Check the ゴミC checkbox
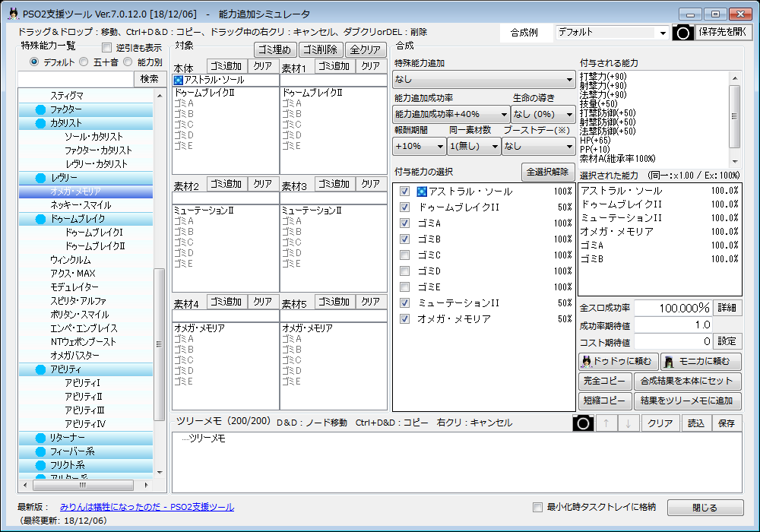760x532 pixels. (x=404, y=255)
